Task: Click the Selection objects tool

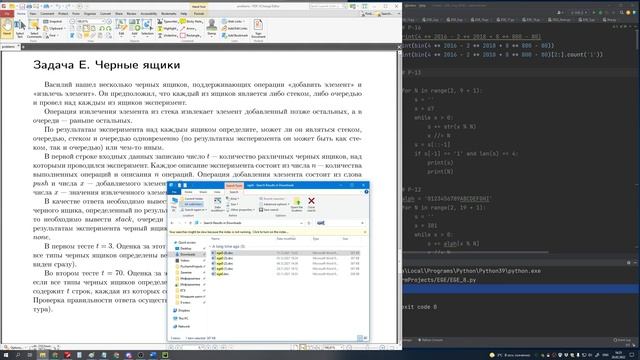Action: [147, 29]
